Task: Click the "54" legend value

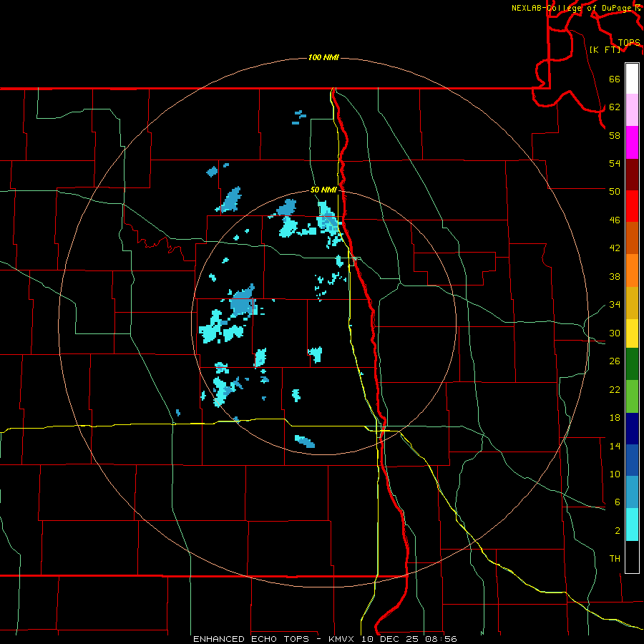Action: [x=615, y=163]
